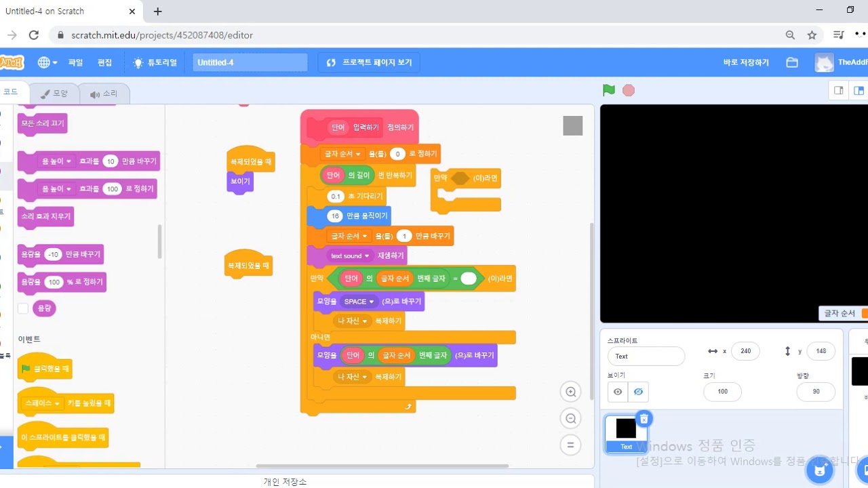This screenshot has width=868, height=488.
Task: Reset workspace zoom with equals icon
Action: [571, 445]
